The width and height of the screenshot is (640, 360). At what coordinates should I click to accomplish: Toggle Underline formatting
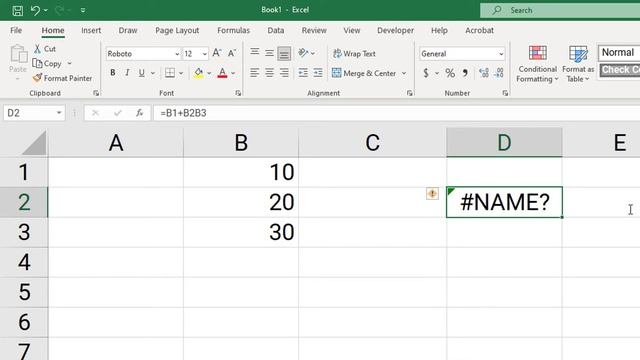tap(141, 73)
